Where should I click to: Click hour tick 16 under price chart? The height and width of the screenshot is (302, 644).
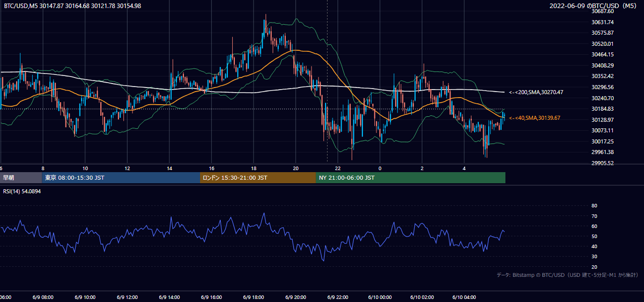pyautogui.click(x=212, y=169)
